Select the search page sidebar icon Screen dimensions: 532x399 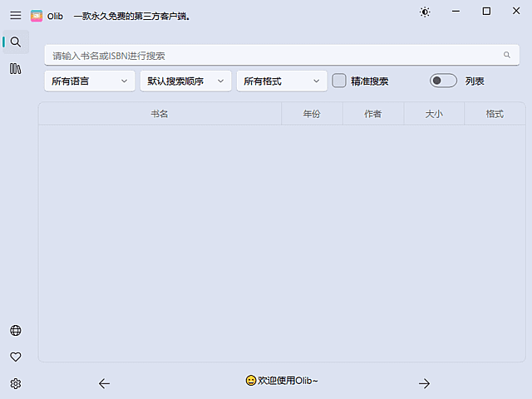pos(15,42)
